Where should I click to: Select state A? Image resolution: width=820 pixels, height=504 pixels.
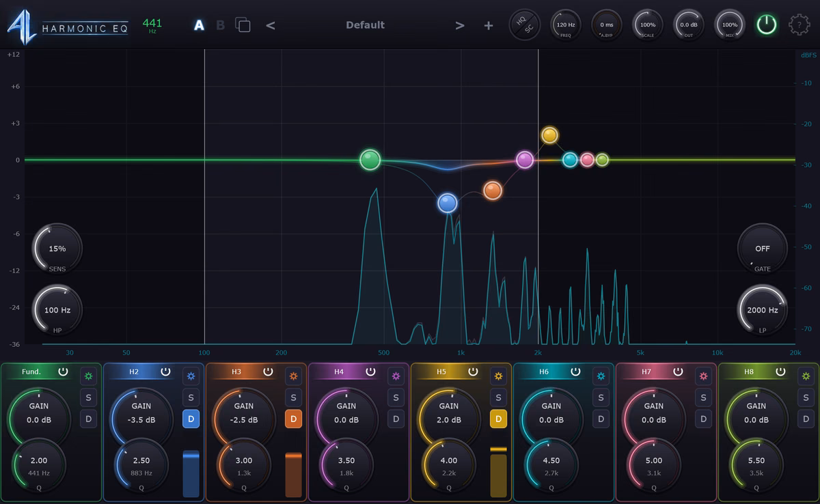click(x=199, y=25)
